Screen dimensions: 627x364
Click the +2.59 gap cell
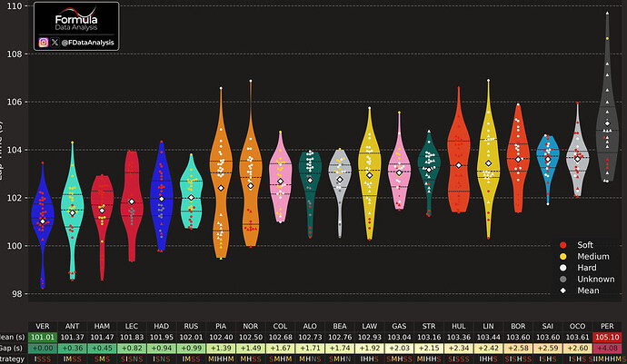click(x=548, y=348)
